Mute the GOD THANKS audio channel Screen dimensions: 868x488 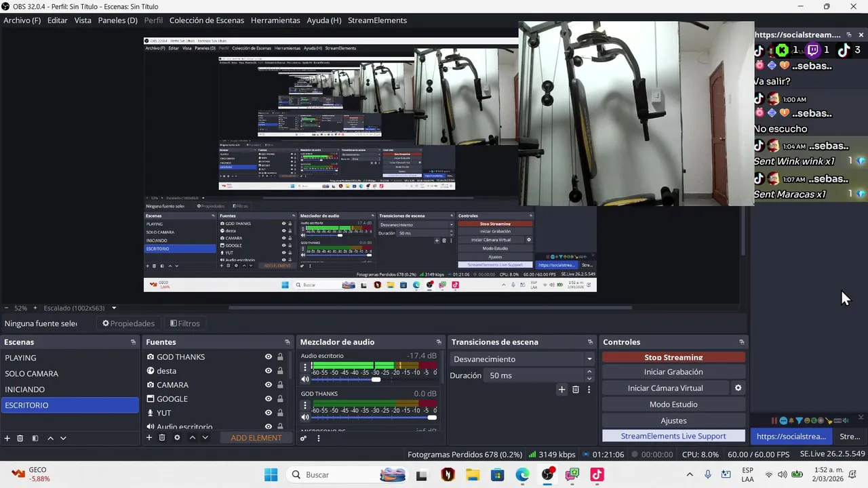coord(305,418)
